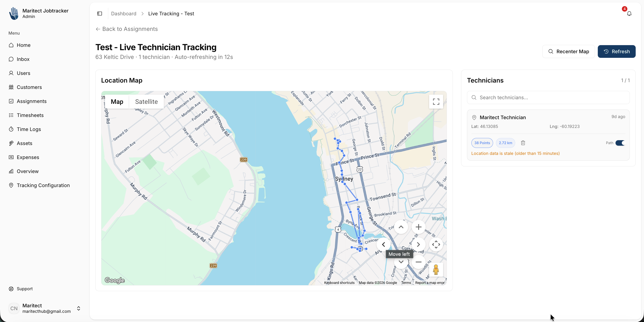This screenshot has height=322, width=644.
Task: Click the technician location pin icon
Action: coord(474,117)
